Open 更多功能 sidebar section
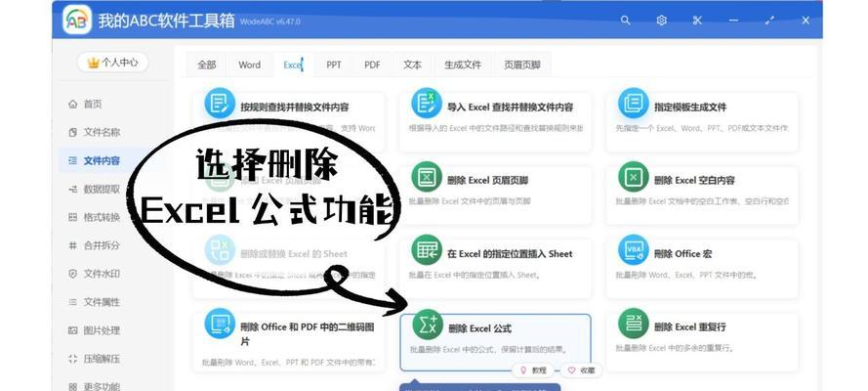The width and height of the screenshot is (868, 391). 102,386
